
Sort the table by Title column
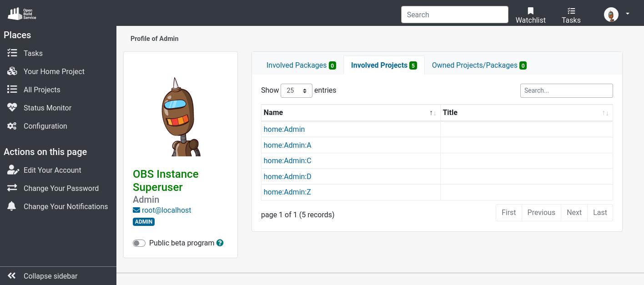[526, 113]
